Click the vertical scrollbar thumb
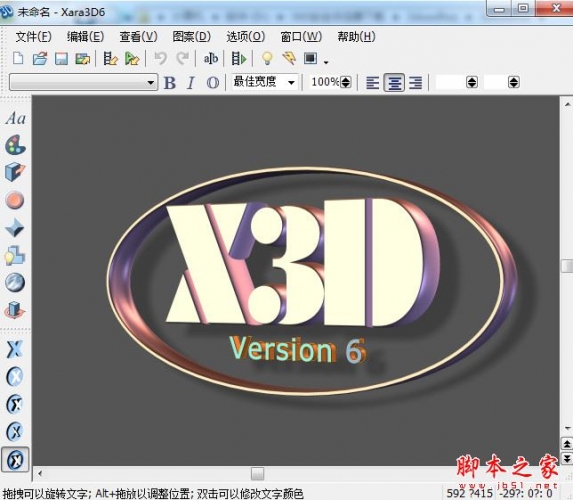Screen dimensions: 573x500 567,266
